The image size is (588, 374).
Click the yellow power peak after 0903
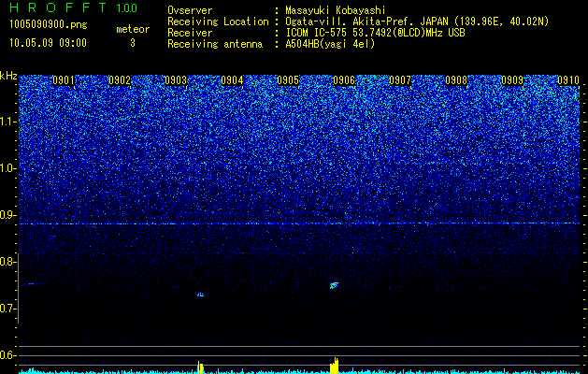click(201, 367)
